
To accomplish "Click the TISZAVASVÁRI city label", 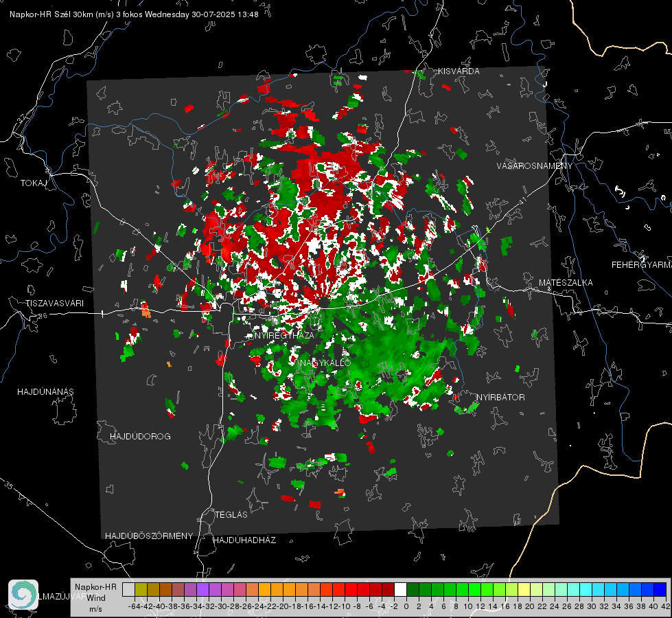I will pyautogui.click(x=54, y=304).
